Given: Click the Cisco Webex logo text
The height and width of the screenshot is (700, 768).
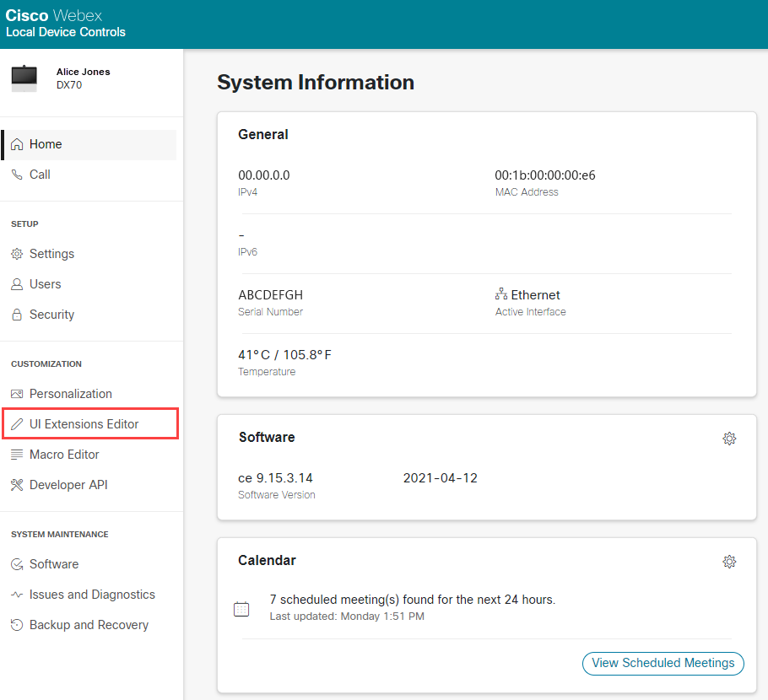Looking at the screenshot, I should pos(54,16).
